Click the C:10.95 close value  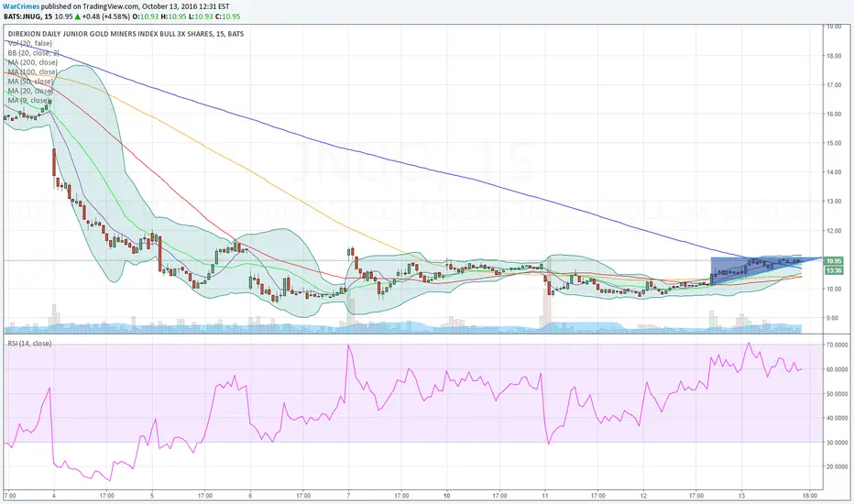pyautogui.click(x=227, y=16)
